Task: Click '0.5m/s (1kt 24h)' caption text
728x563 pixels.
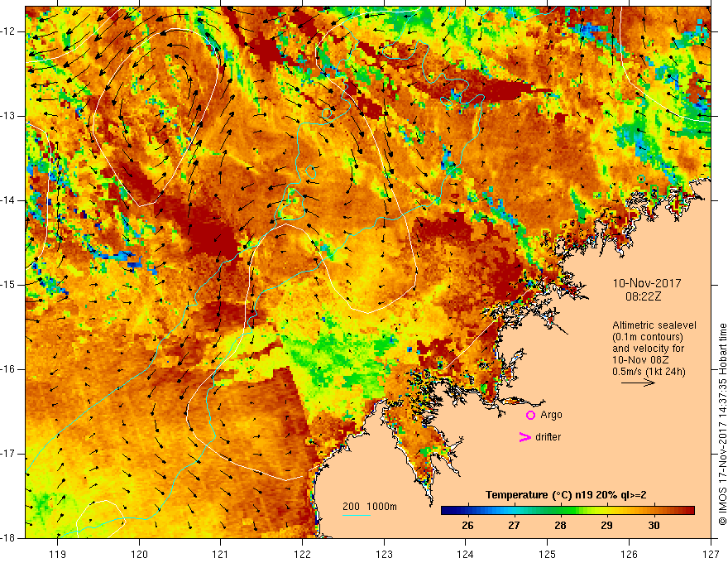Action: 649,372
